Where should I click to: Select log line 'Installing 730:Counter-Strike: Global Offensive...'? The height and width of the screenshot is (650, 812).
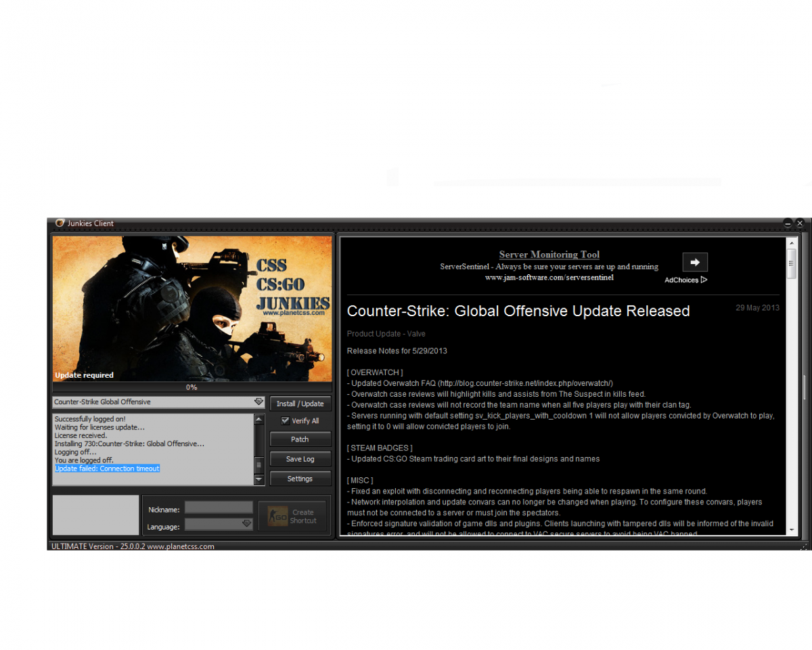[129, 443]
